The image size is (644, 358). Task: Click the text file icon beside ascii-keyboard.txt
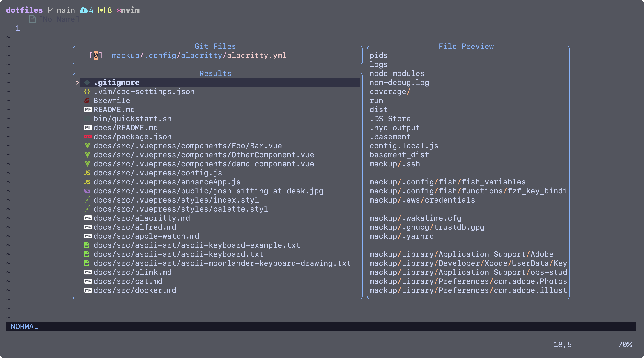pyautogui.click(x=87, y=254)
